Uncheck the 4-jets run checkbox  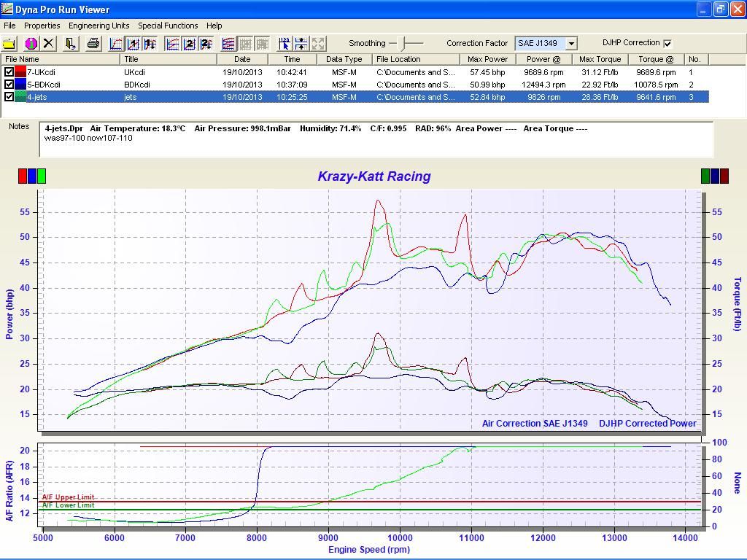(x=9, y=97)
